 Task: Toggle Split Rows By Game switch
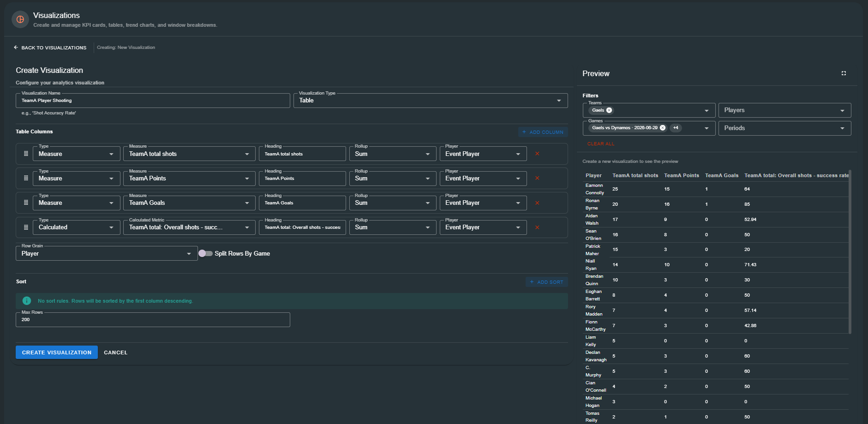coord(205,253)
